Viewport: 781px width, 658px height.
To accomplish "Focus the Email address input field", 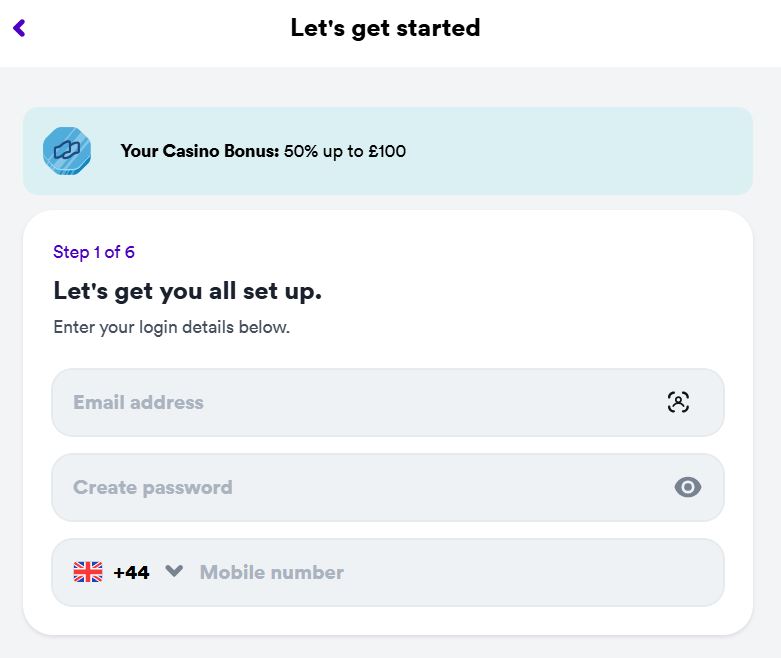I will tap(388, 402).
